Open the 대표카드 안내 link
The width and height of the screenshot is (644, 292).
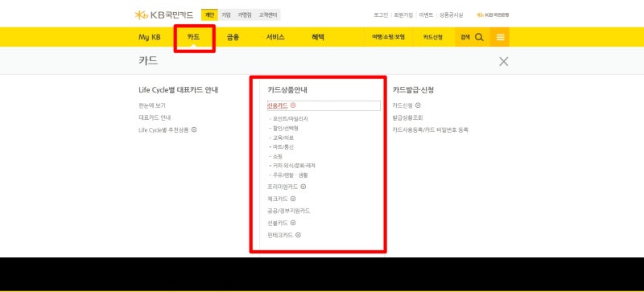[x=155, y=118]
